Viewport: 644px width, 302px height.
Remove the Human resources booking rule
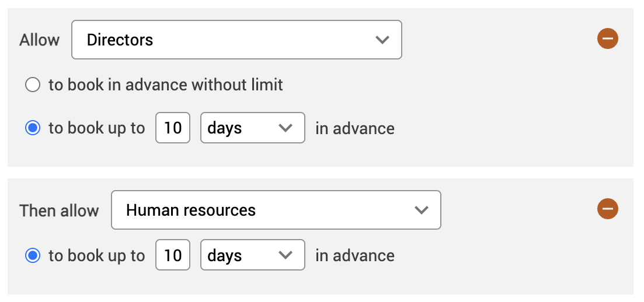(607, 209)
